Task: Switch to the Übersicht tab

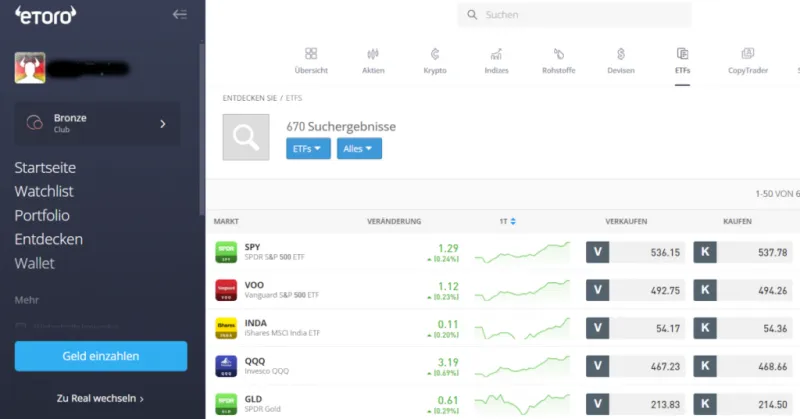Action: tap(311, 70)
